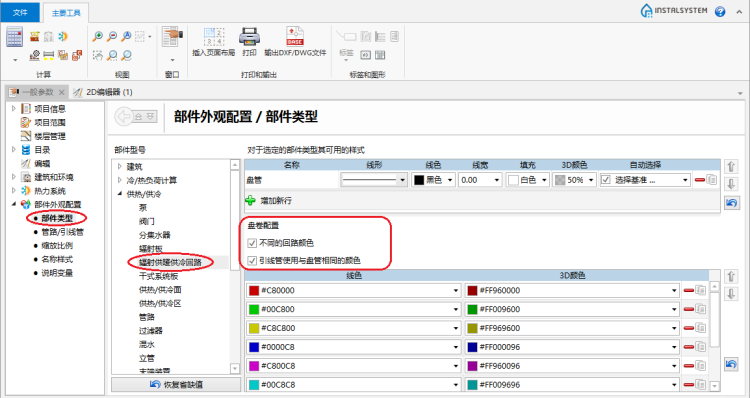Reset styles table with blue undo icon
Image resolution: width=750 pixels, height=398 pixels.
click(x=731, y=203)
